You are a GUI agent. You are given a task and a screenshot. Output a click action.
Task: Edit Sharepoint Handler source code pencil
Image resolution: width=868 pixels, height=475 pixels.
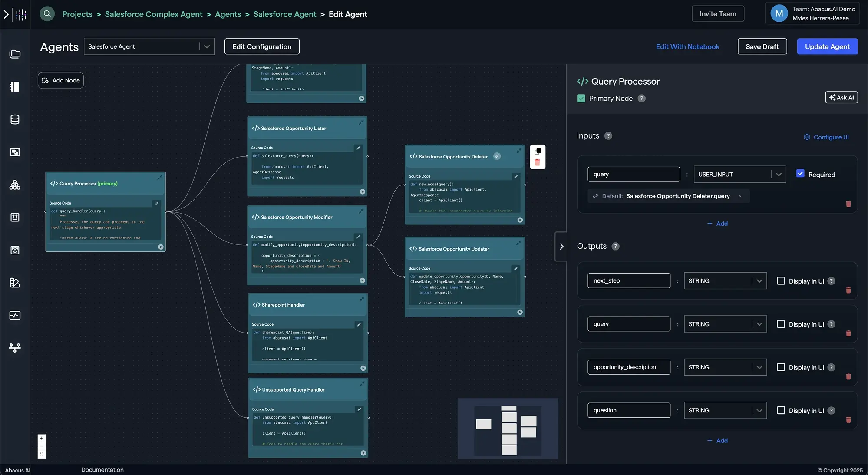(x=359, y=324)
